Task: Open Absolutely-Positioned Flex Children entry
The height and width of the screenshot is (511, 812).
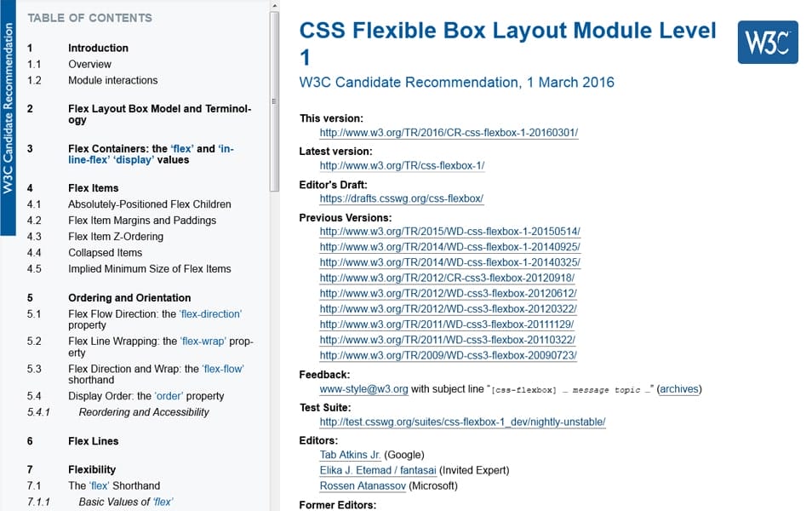Action: (150, 204)
